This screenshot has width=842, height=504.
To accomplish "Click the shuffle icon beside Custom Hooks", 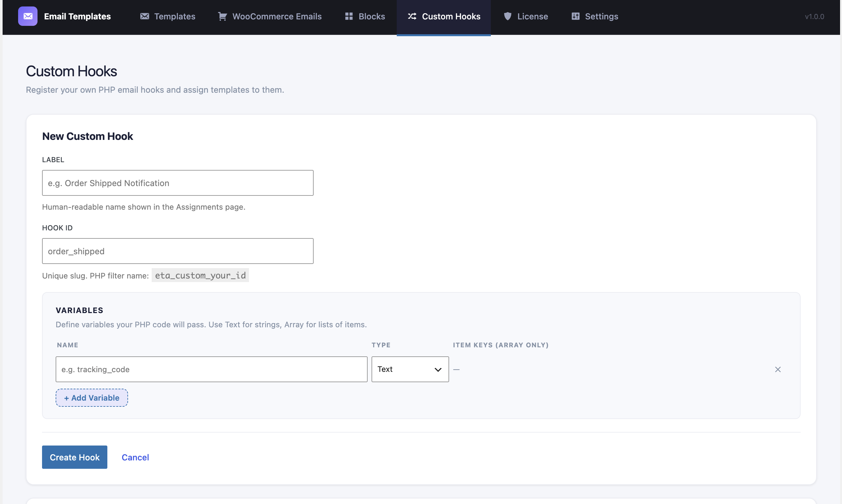I will point(412,16).
